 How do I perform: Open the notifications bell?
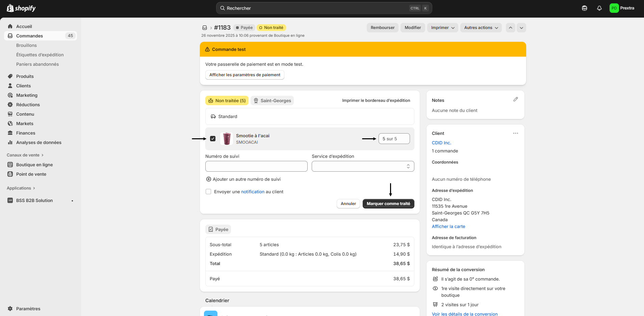[599, 8]
